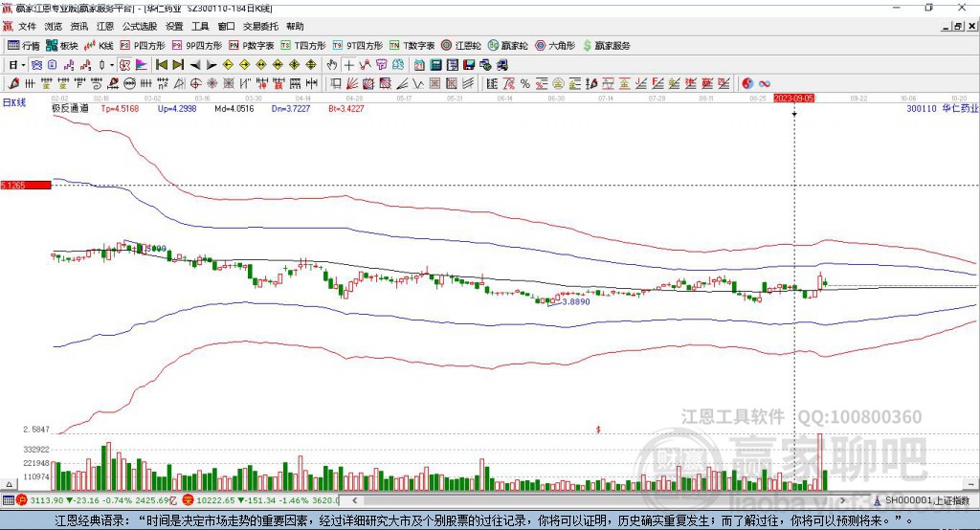The image size is (980, 530).
Task: Select the compass angle drawing tool
Action: click(x=179, y=84)
